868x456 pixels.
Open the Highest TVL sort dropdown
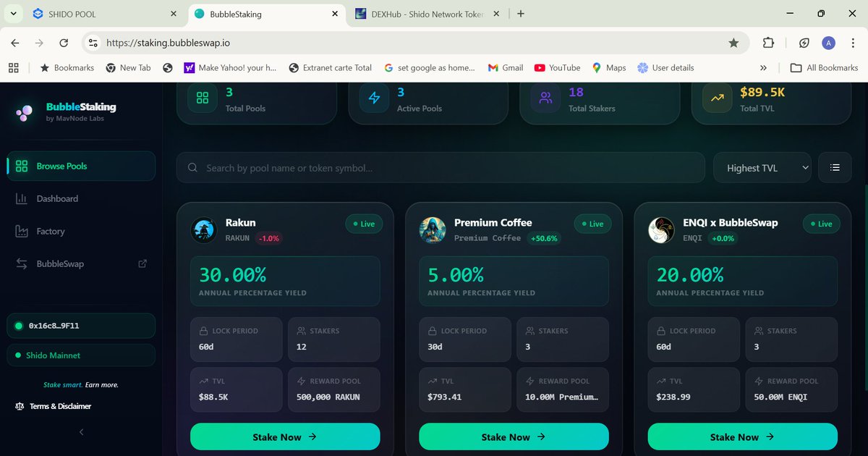[762, 168]
